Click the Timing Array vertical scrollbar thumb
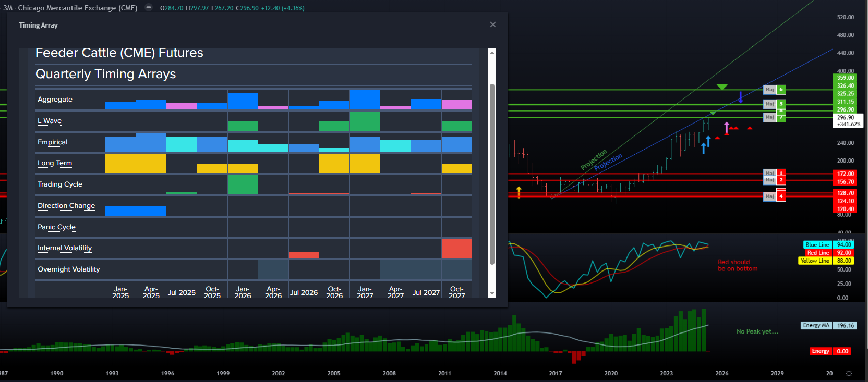The image size is (868, 382). 492,174
